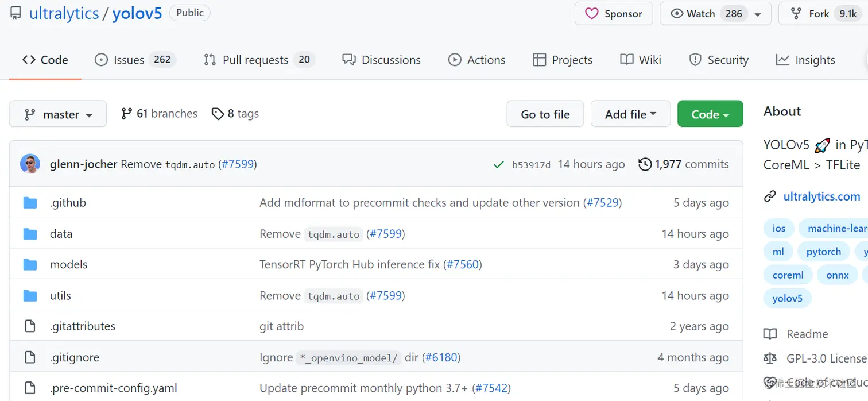Open the Actions tab
Screen dimensions: 868x401
[x=476, y=60]
